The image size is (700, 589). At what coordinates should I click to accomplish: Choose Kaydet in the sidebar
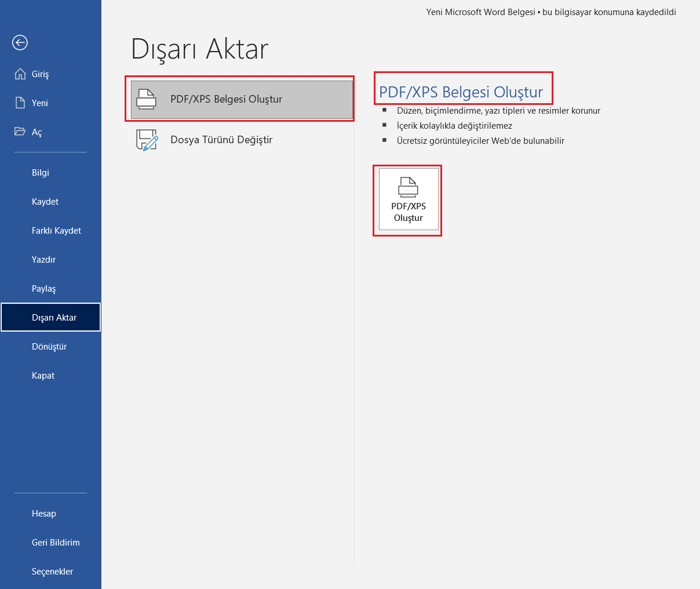(x=50, y=202)
